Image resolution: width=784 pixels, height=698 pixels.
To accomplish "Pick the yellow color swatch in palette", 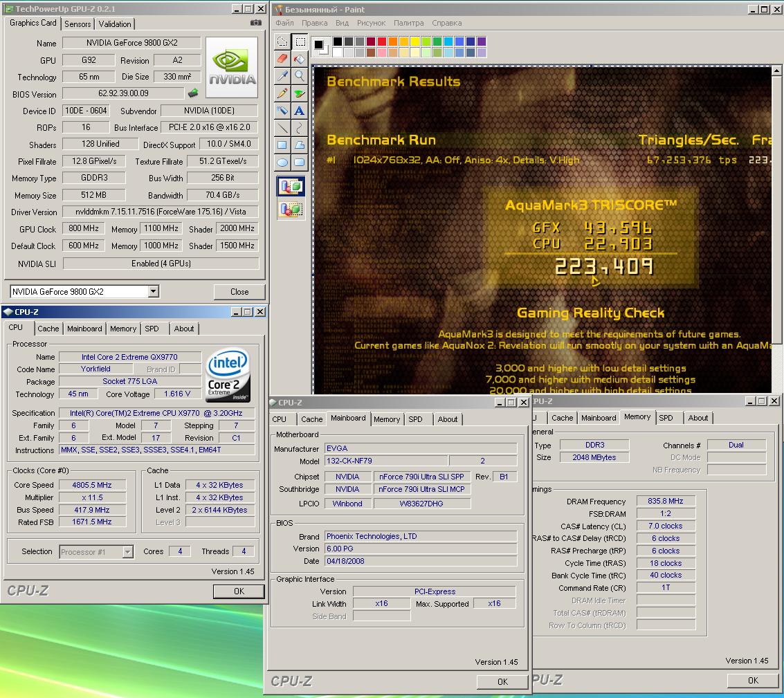I will point(414,42).
